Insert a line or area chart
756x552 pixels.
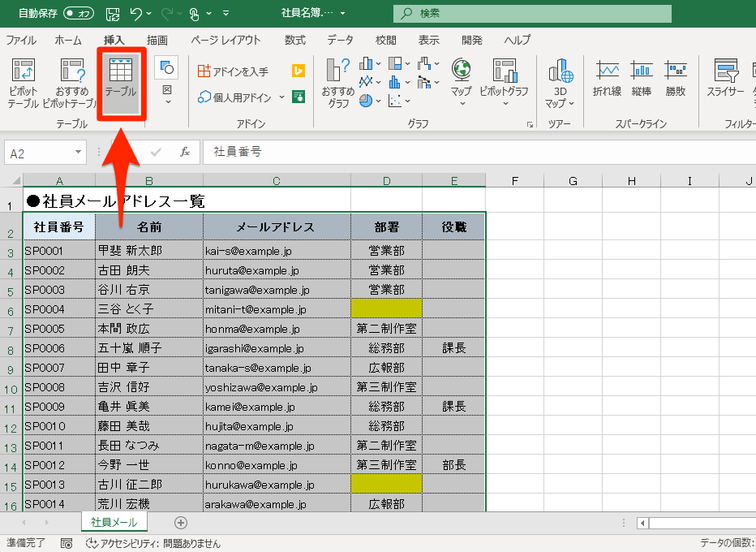pos(366,81)
